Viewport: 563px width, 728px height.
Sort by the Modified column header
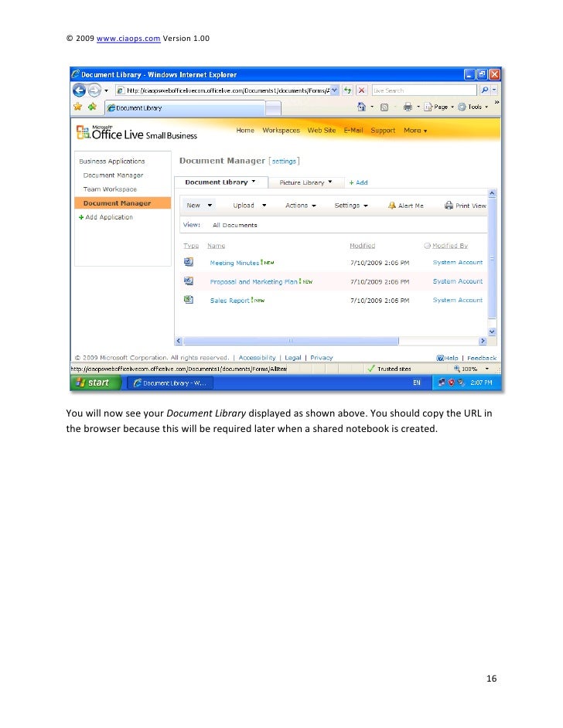click(x=363, y=246)
